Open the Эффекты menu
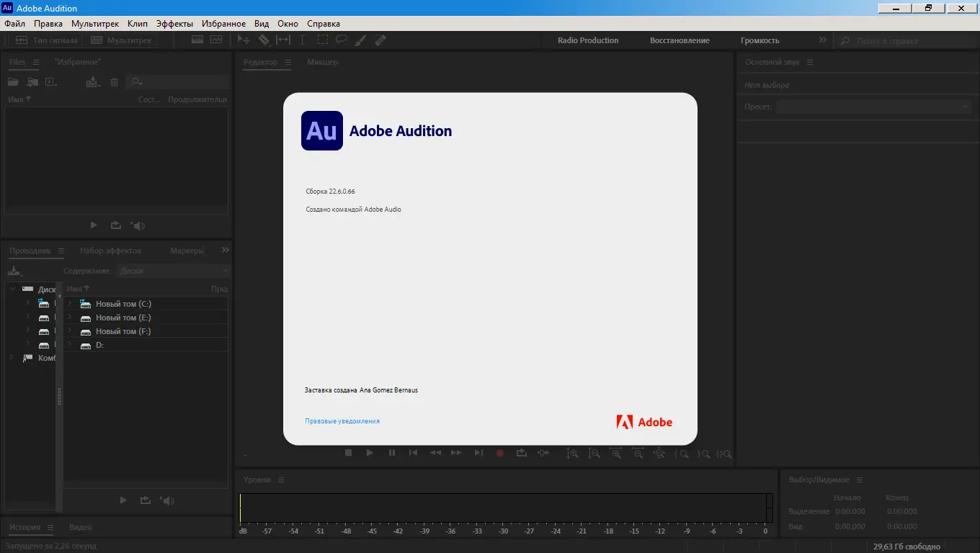This screenshot has height=553, width=980. (174, 24)
